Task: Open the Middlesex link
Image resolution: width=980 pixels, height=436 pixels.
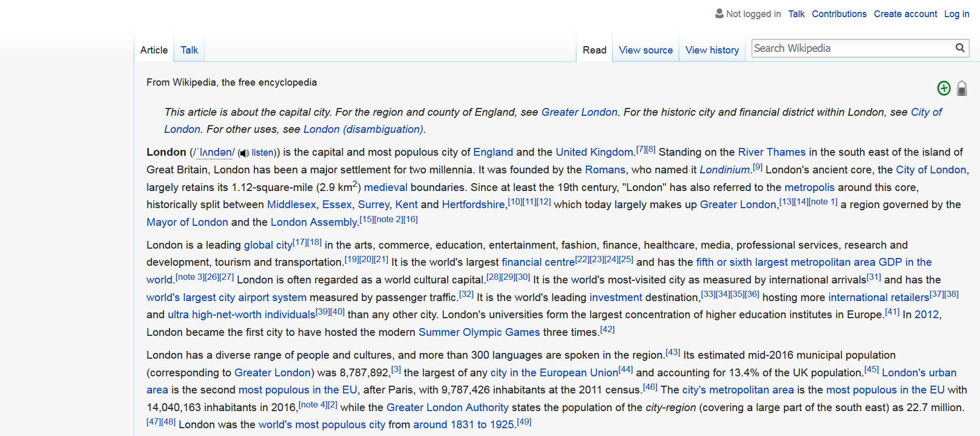Action: pos(291,205)
